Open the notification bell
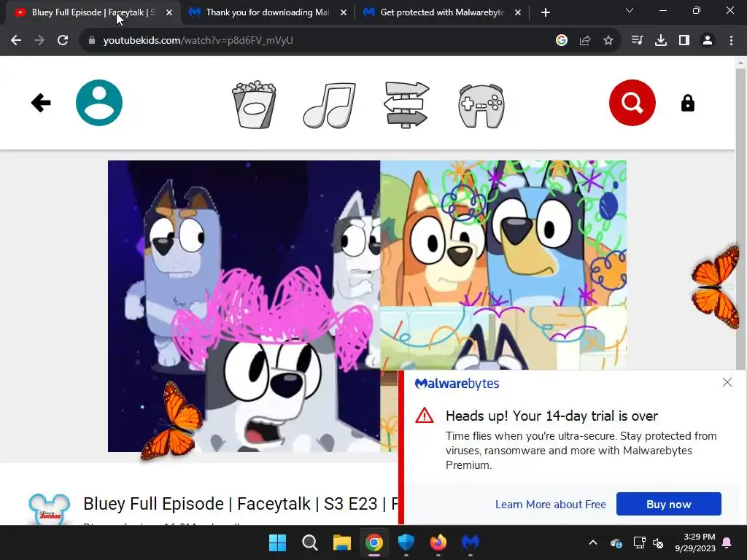This screenshot has width=747, height=560. pyautogui.click(x=727, y=542)
